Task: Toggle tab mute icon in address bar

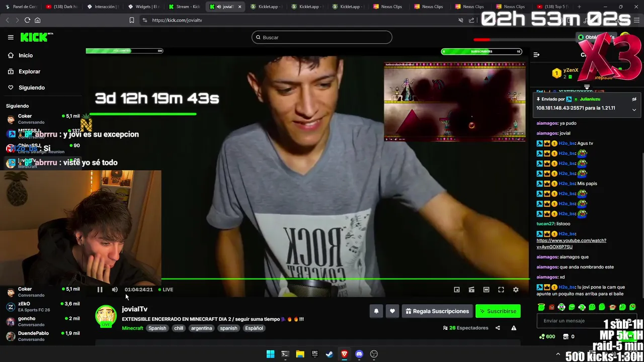Action: tap(460, 20)
